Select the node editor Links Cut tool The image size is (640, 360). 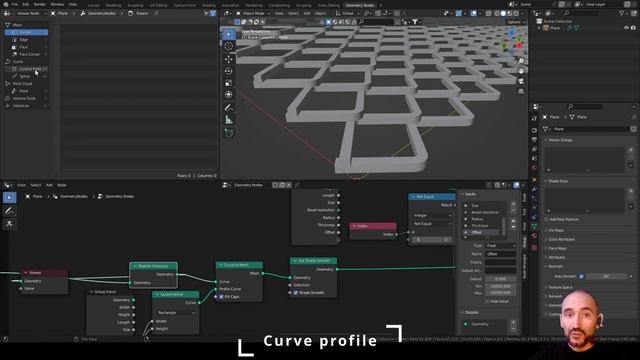click(x=9, y=224)
